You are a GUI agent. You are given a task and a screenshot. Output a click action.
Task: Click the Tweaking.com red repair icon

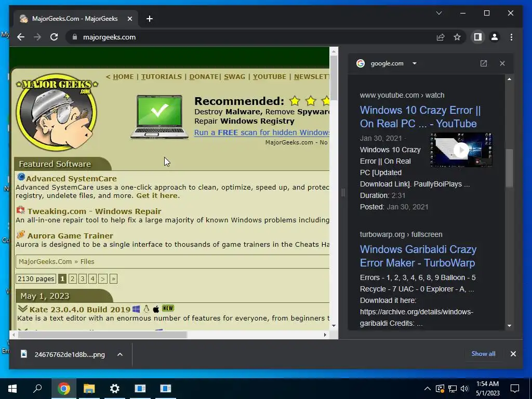click(x=21, y=210)
